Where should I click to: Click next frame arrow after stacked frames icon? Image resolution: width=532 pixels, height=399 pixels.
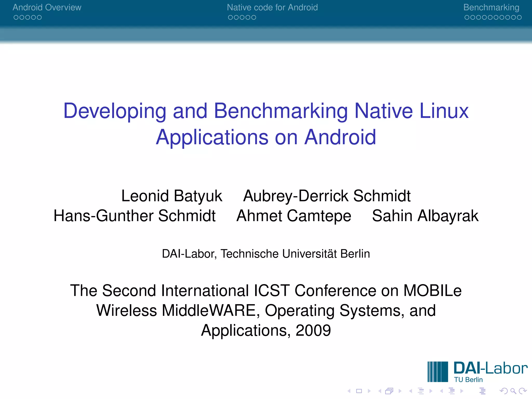[x=400, y=391]
